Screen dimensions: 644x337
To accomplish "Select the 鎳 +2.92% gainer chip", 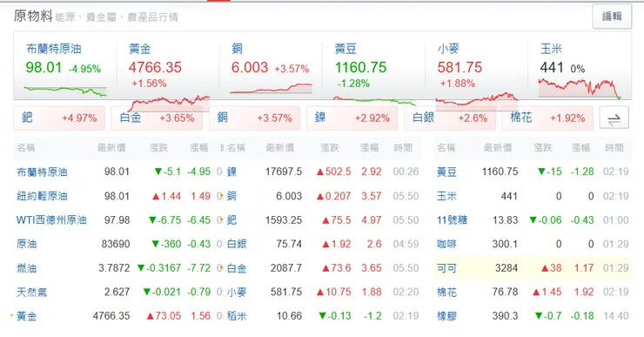I will coord(352,118).
